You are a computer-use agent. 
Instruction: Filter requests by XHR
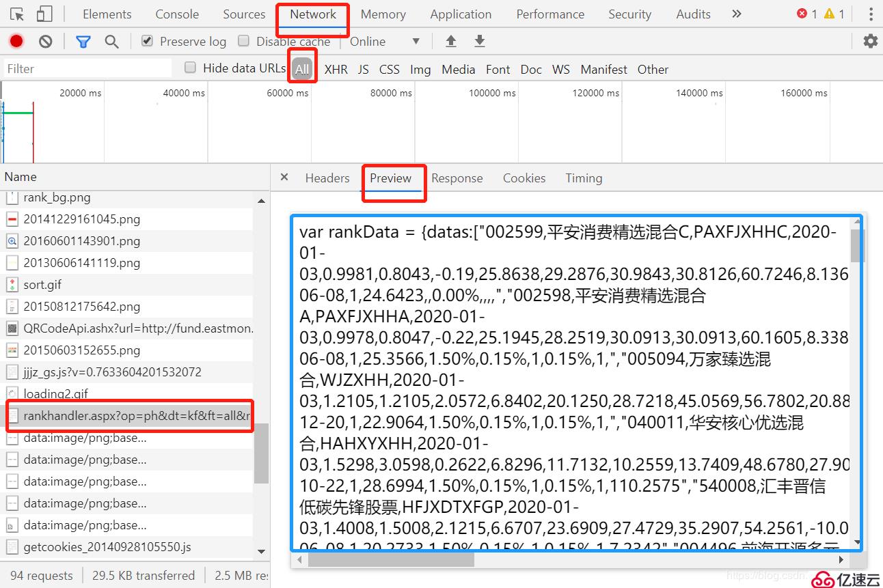click(x=336, y=69)
